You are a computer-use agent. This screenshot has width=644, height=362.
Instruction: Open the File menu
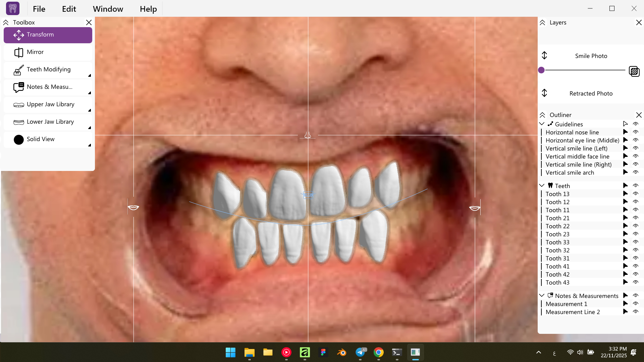[x=39, y=9]
